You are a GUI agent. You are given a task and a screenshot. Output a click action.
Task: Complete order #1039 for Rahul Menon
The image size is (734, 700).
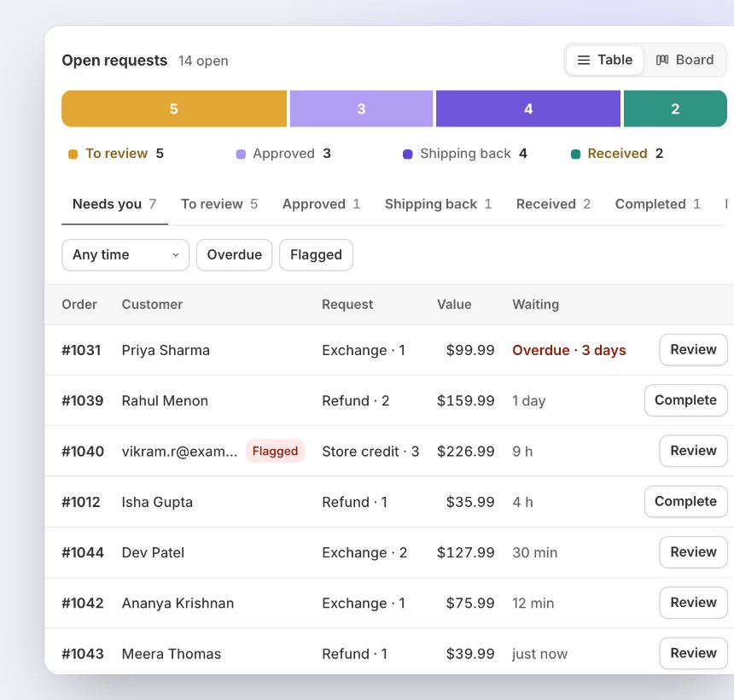click(x=686, y=400)
